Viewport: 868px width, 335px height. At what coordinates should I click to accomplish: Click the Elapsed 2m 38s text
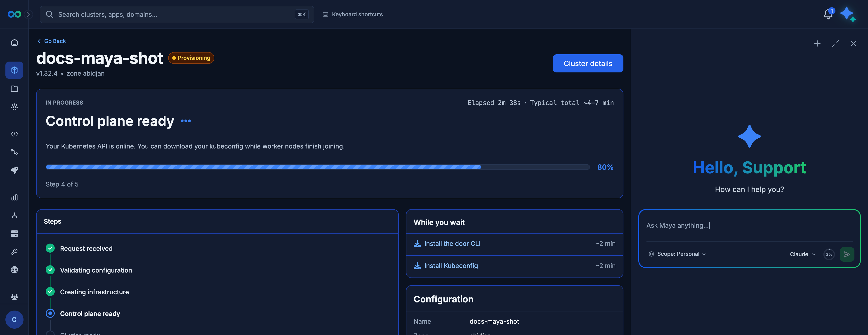pyautogui.click(x=494, y=103)
